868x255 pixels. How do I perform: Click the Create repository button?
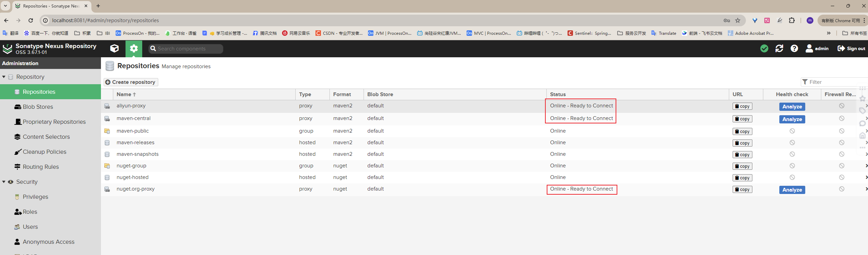131,82
